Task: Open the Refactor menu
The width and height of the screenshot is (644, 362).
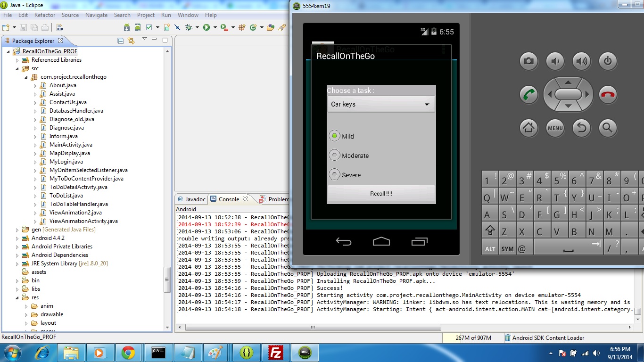Action: pos(45,15)
